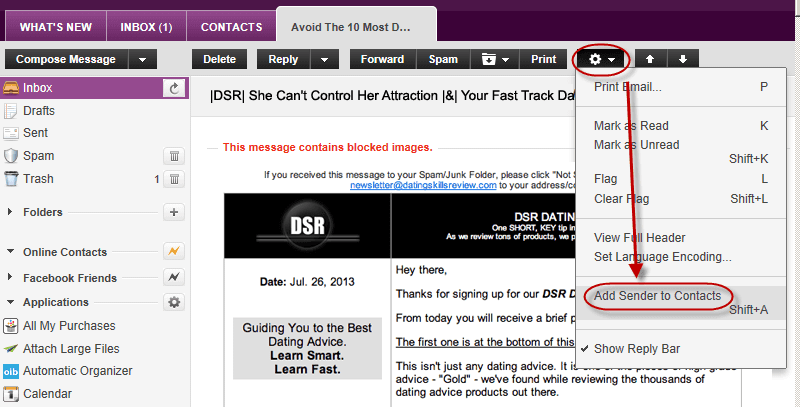Open the Applications settings gear icon
This screenshot has width=800, height=407.
tap(174, 302)
